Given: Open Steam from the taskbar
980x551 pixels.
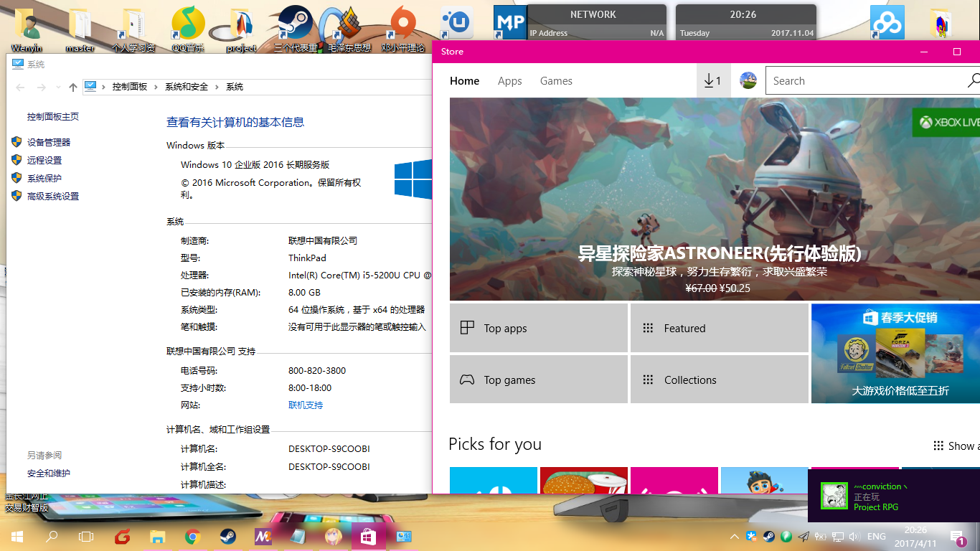Looking at the screenshot, I should tap(227, 536).
